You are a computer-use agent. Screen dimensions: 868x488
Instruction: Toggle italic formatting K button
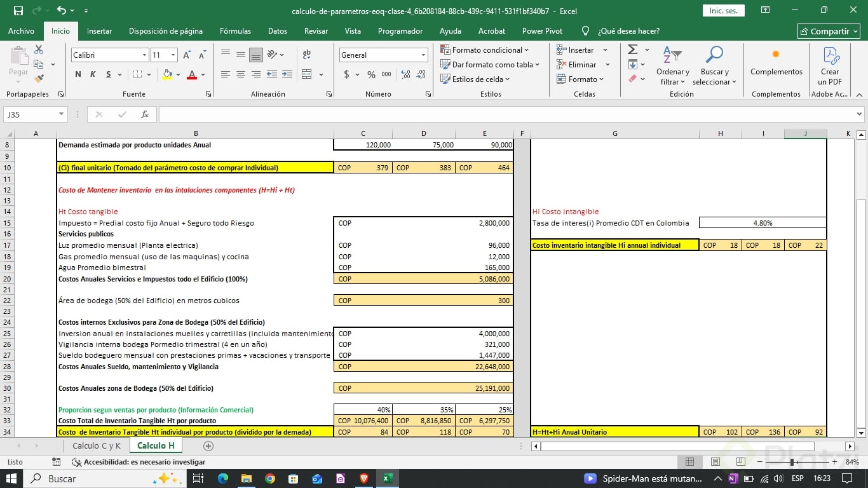tap(93, 74)
